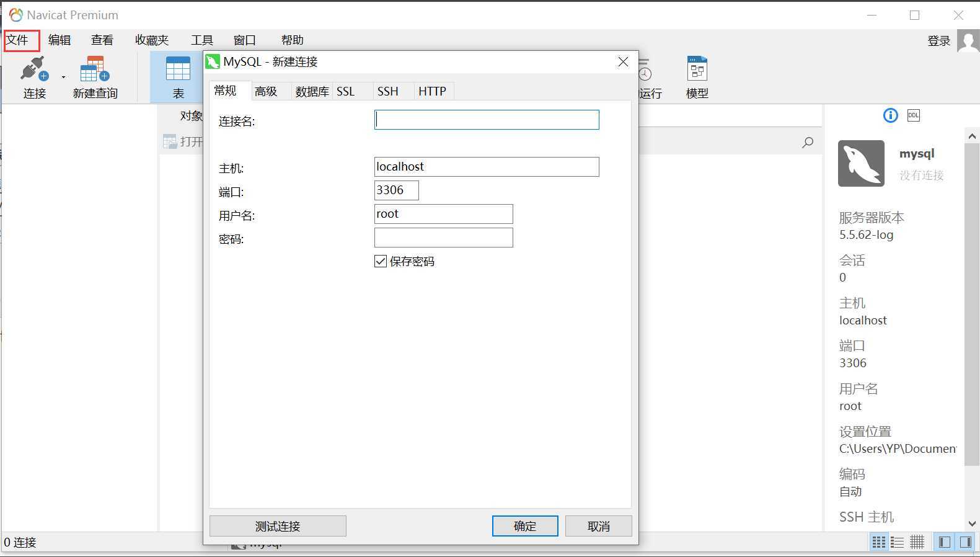Click the 主机 field containing localhost
Viewport: 980px width, 557px height.
pyautogui.click(x=487, y=167)
